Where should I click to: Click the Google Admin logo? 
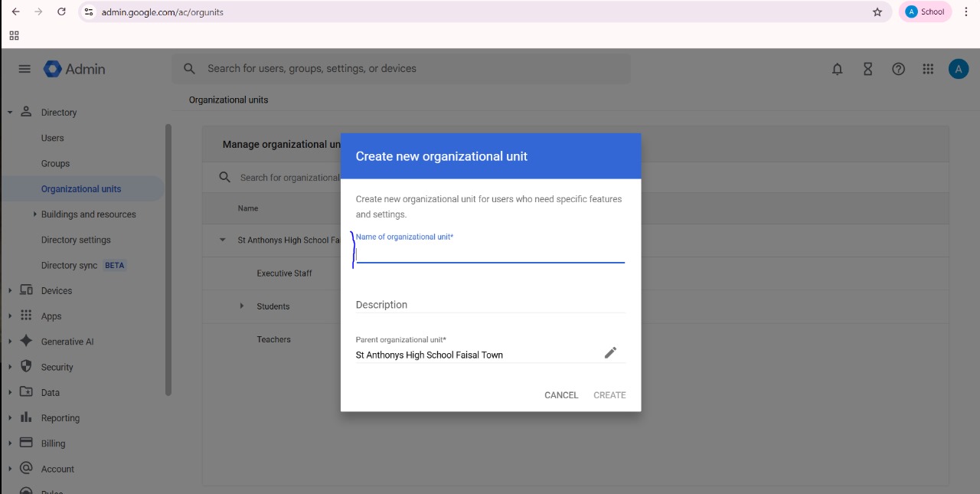pos(74,69)
